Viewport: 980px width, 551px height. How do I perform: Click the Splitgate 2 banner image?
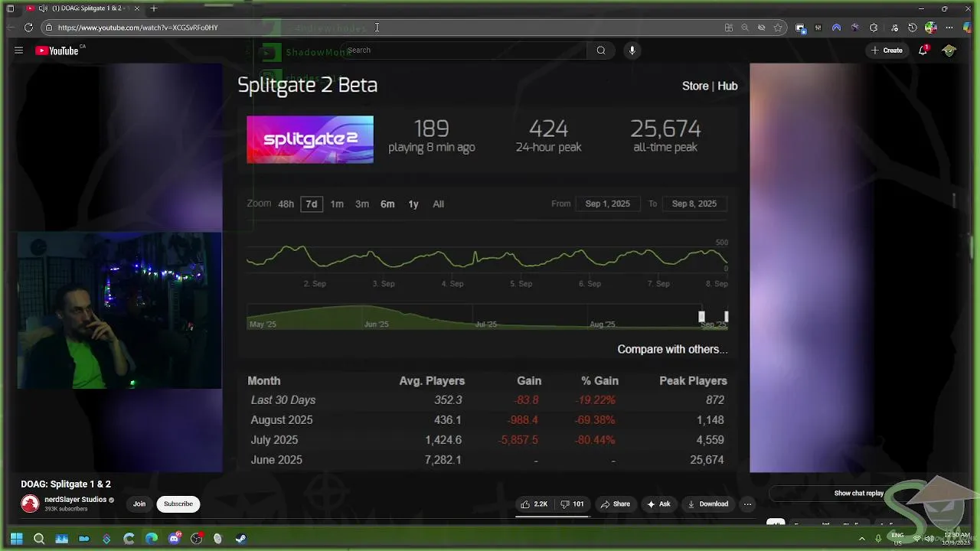coord(310,139)
